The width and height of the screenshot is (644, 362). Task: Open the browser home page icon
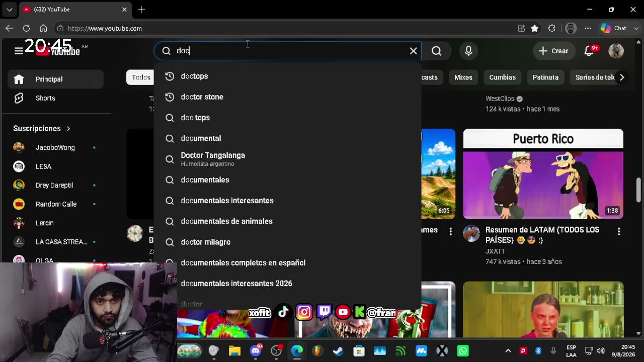43,28
